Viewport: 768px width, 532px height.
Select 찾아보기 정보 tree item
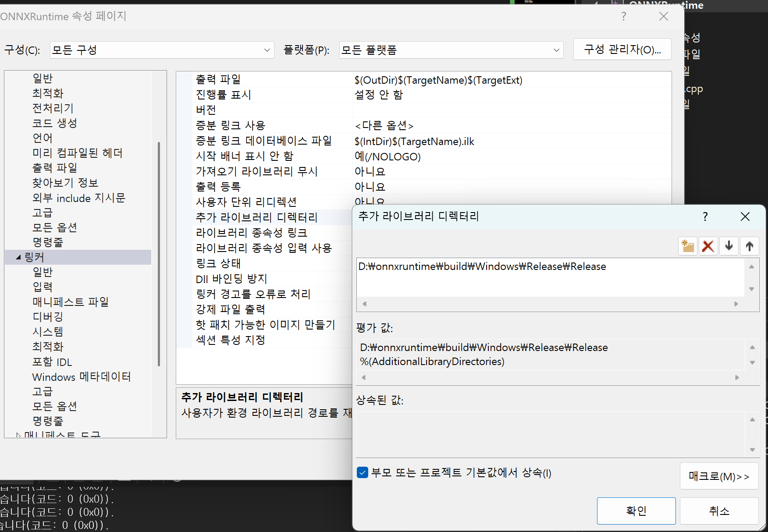click(65, 183)
